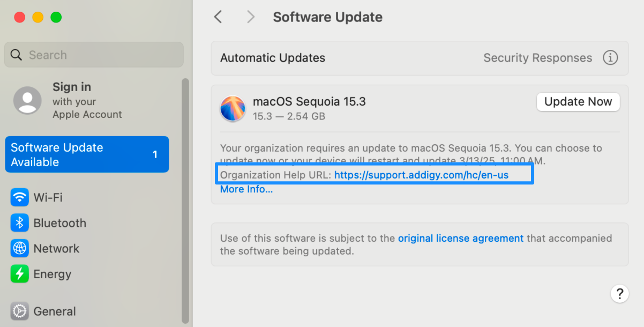This screenshot has height=327, width=644.
Task: Click the Update Now button
Action: 578,102
